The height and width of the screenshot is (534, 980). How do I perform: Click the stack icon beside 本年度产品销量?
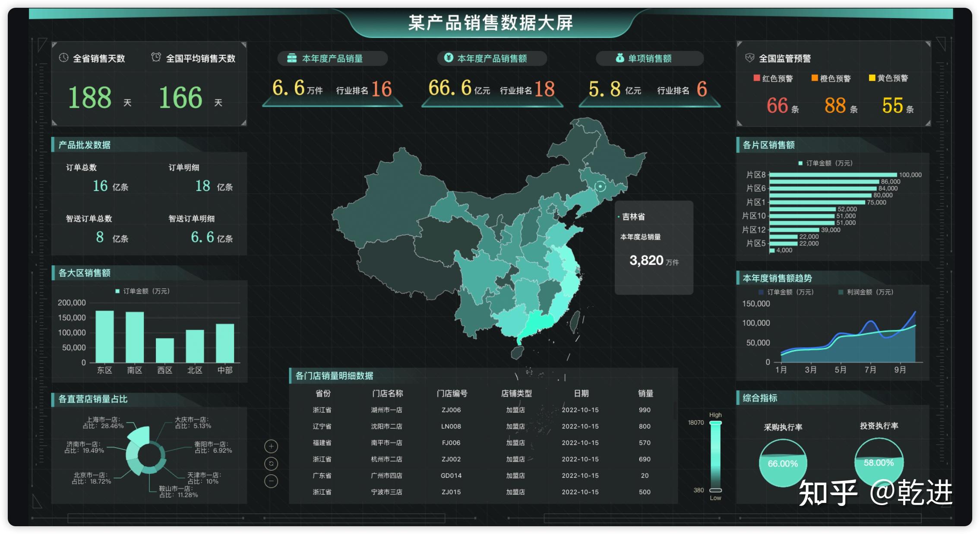[292, 58]
